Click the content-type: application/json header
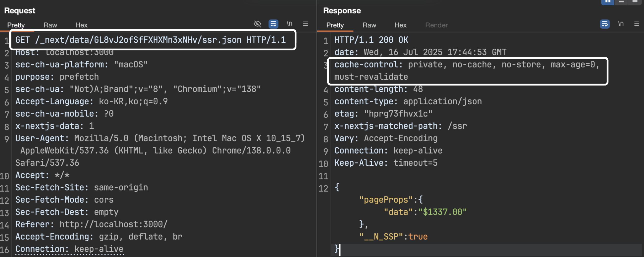The image size is (644, 257). click(x=408, y=101)
